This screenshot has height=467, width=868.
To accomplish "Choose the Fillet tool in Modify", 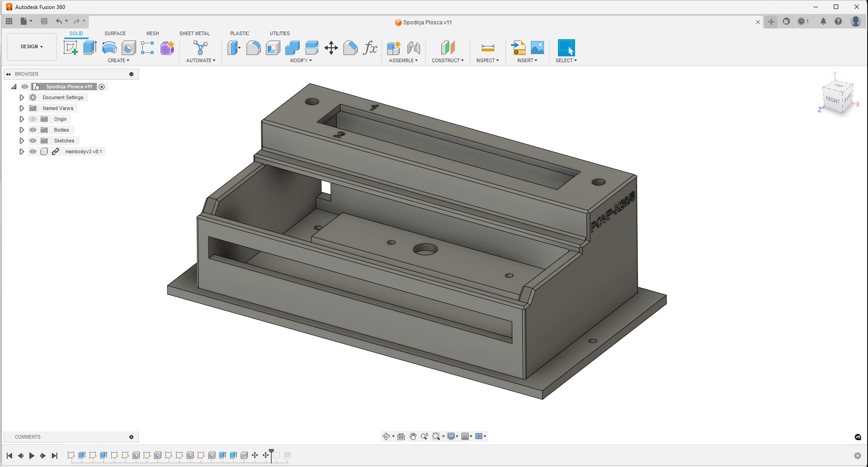I will pos(253,48).
